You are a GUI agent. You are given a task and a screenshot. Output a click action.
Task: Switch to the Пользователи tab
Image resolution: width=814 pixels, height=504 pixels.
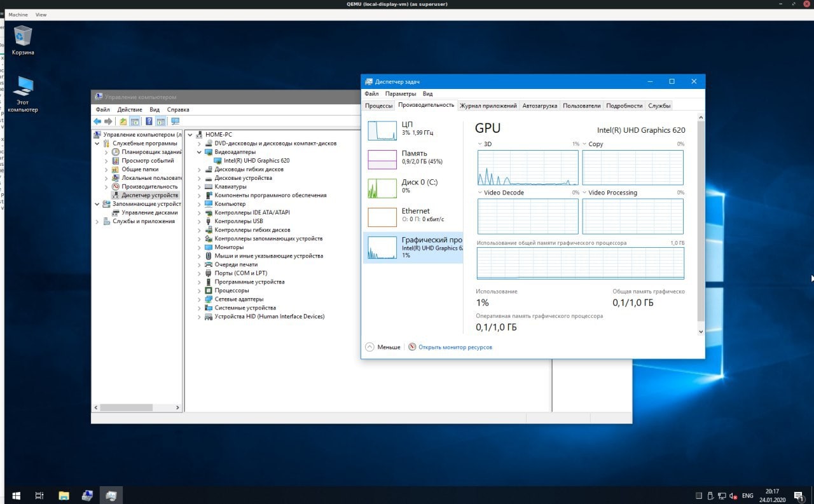tap(581, 106)
